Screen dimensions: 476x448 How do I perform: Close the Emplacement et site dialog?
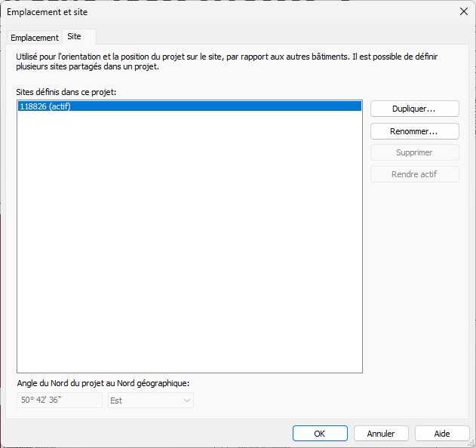(x=463, y=11)
